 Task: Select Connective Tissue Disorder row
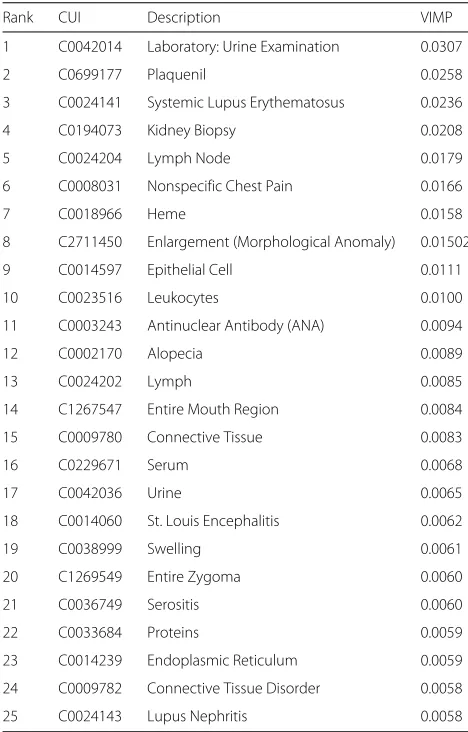(234, 688)
